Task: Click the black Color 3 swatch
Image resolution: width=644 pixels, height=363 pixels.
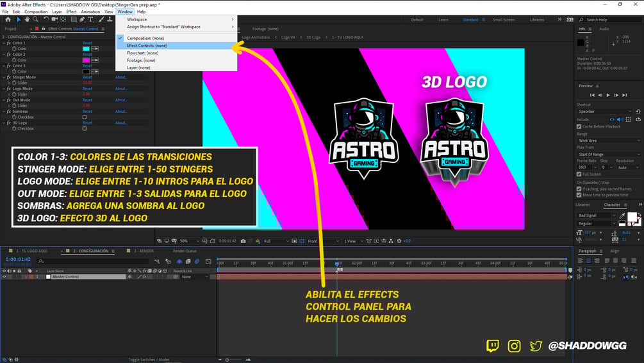Action: [x=87, y=72]
